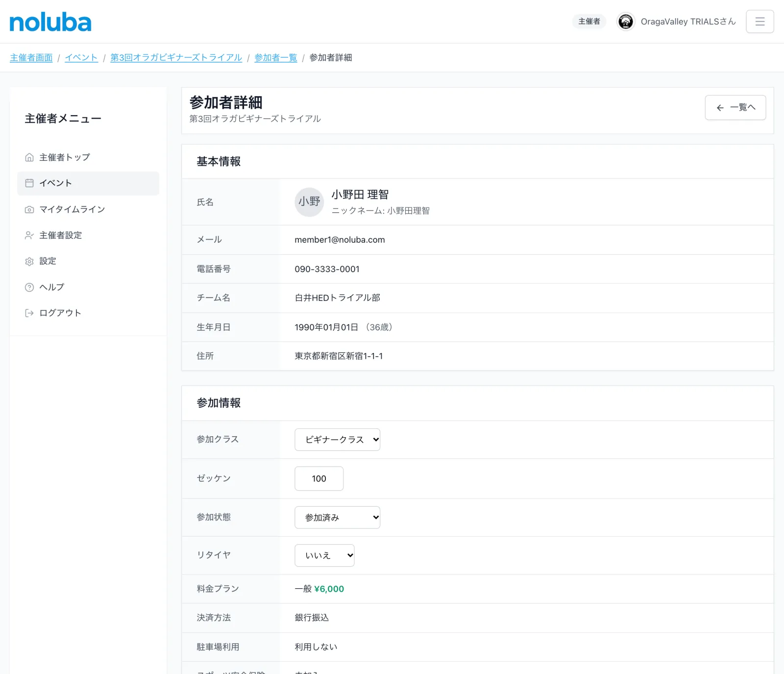The width and height of the screenshot is (784, 674).
Task: Select イベント in the sidebar menu
Action: 88,183
